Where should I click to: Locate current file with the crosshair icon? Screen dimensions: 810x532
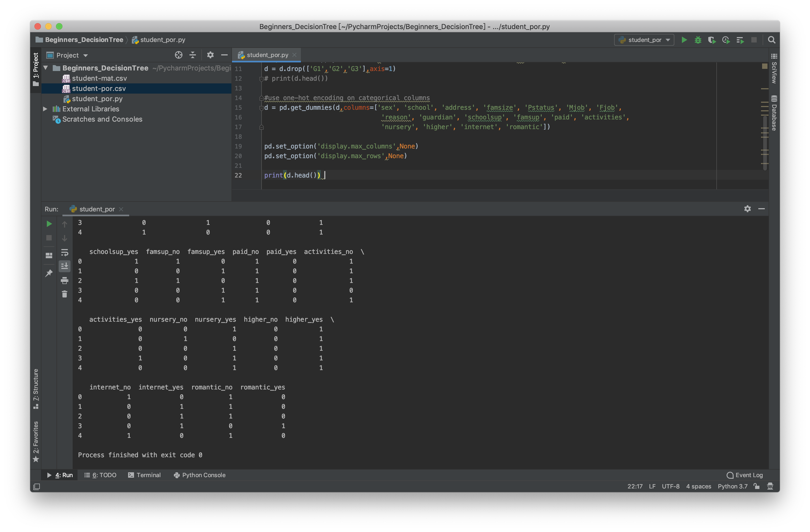(178, 55)
